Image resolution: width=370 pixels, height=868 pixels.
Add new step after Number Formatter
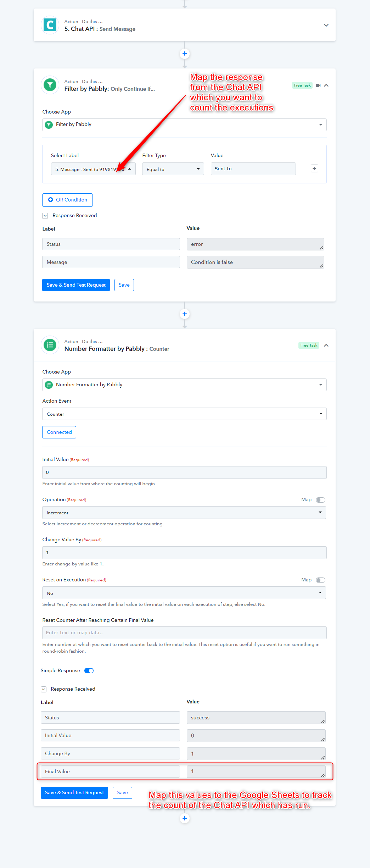click(185, 818)
